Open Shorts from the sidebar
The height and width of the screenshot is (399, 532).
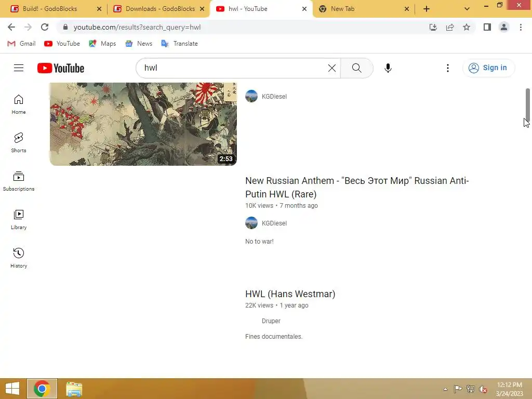(19, 142)
